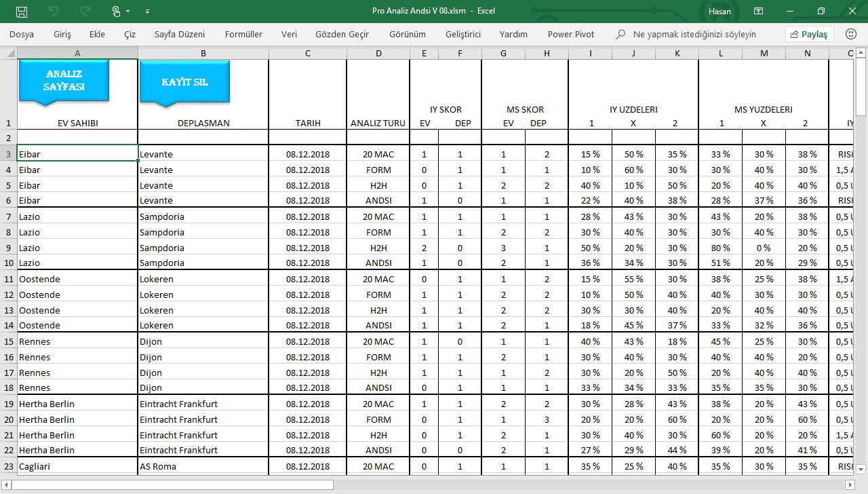Switch to the Giriş tab
The image size is (868, 494).
[62, 34]
